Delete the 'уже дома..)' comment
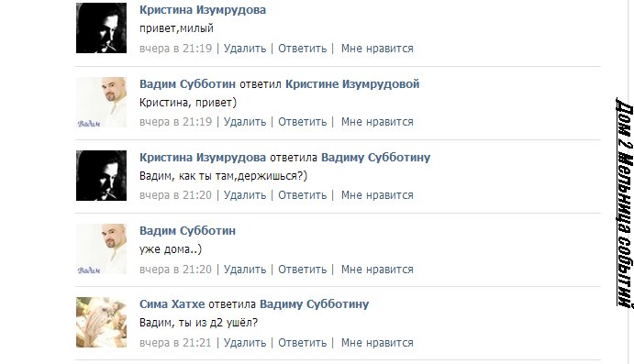 point(245,270)
